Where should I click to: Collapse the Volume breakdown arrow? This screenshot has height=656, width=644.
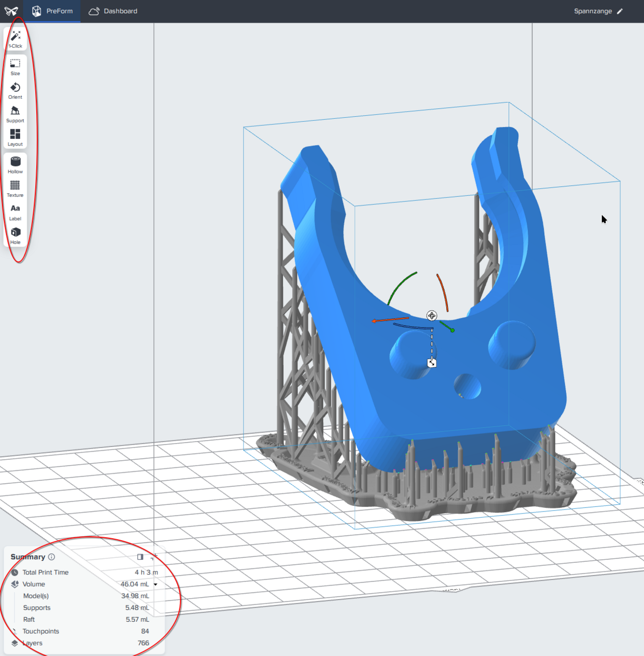coord(155,585)
